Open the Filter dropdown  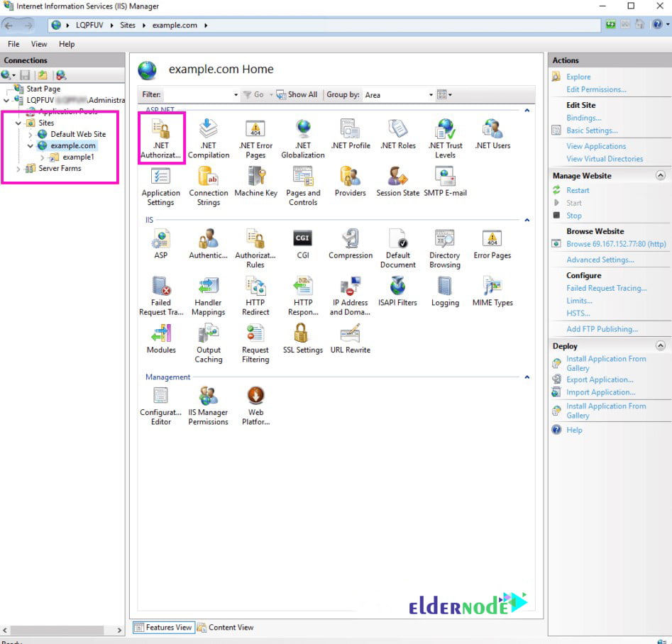coord(236,95)
